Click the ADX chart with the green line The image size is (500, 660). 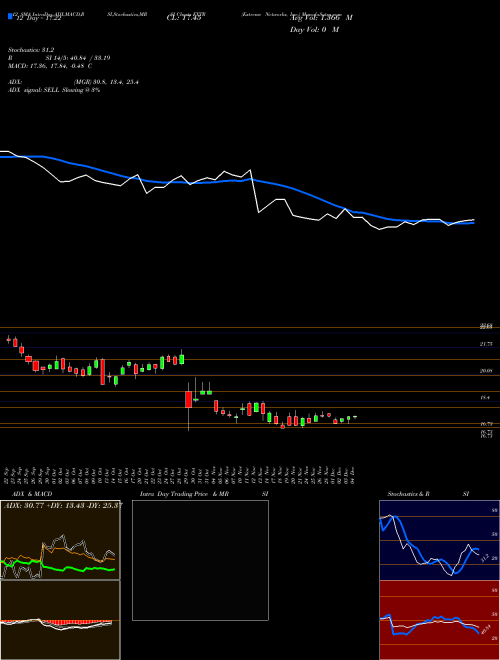tap(60, 540)
